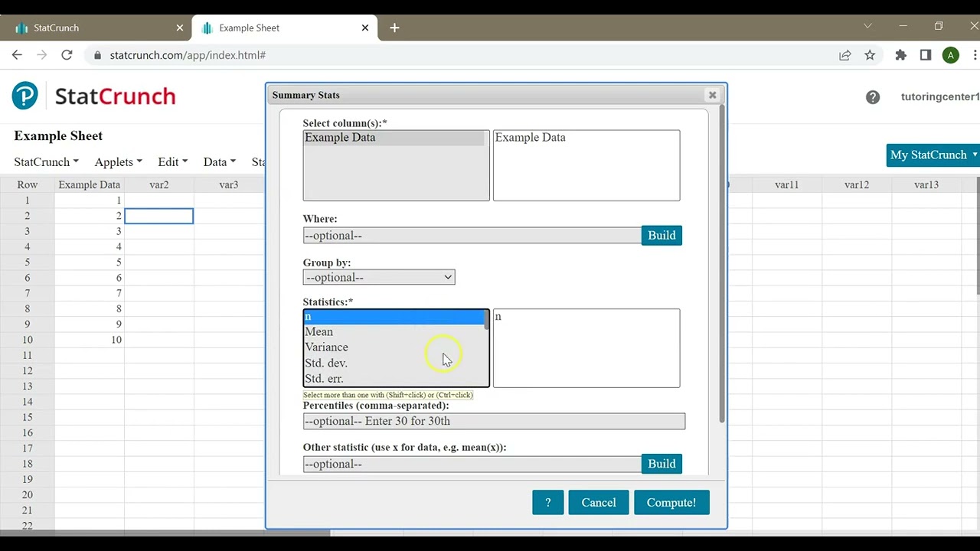The image size is (980, 551).
Task: Select the n statistic in list
Action: coord(394,316)
